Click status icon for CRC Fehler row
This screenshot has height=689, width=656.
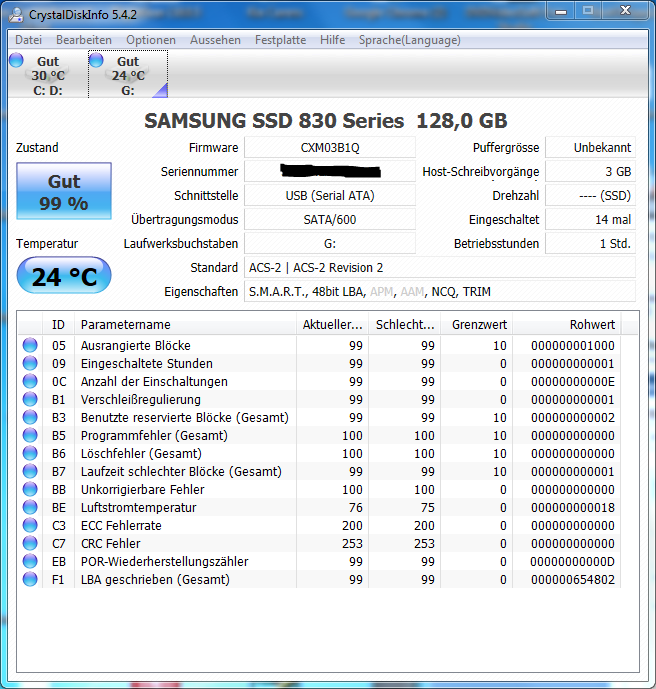point(30,544)
